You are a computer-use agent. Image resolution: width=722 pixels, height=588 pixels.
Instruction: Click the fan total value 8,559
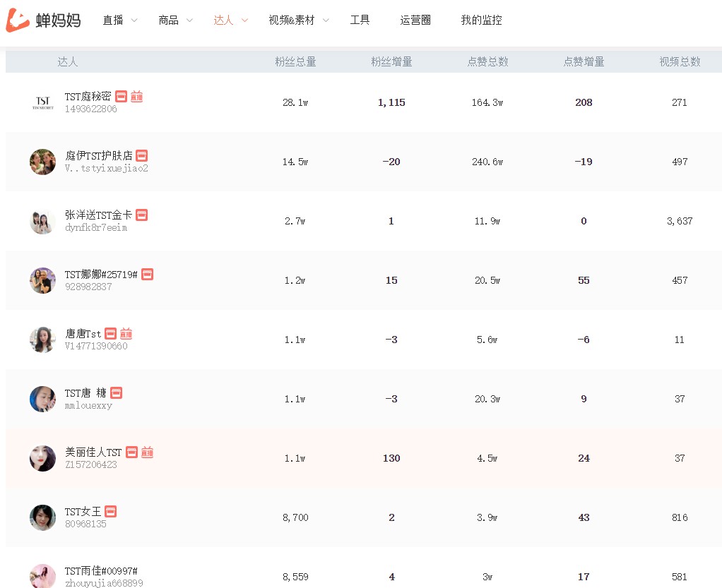pos(295,577)
